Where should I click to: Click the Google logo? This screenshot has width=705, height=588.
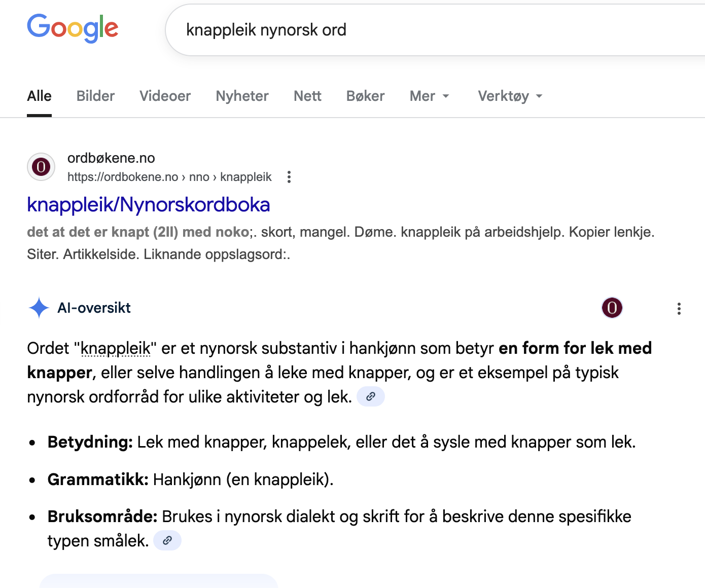[73, 28]
